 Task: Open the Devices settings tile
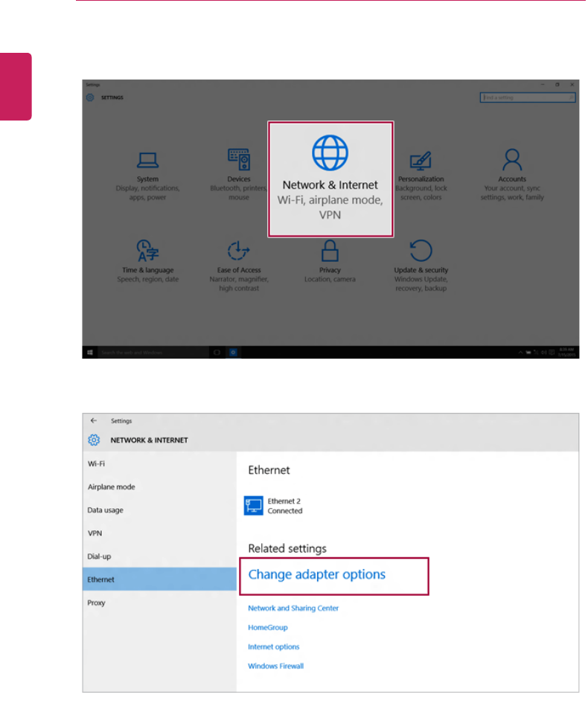point(239,175)
